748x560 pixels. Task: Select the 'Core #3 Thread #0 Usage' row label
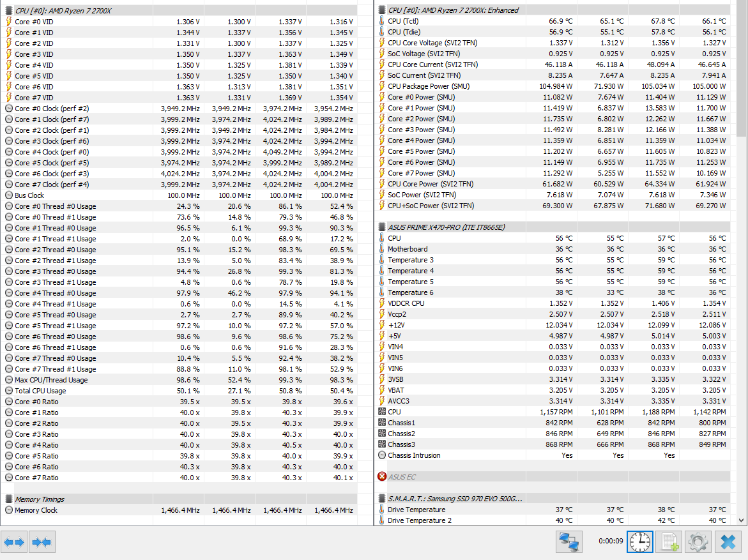(x=56, y=271)
